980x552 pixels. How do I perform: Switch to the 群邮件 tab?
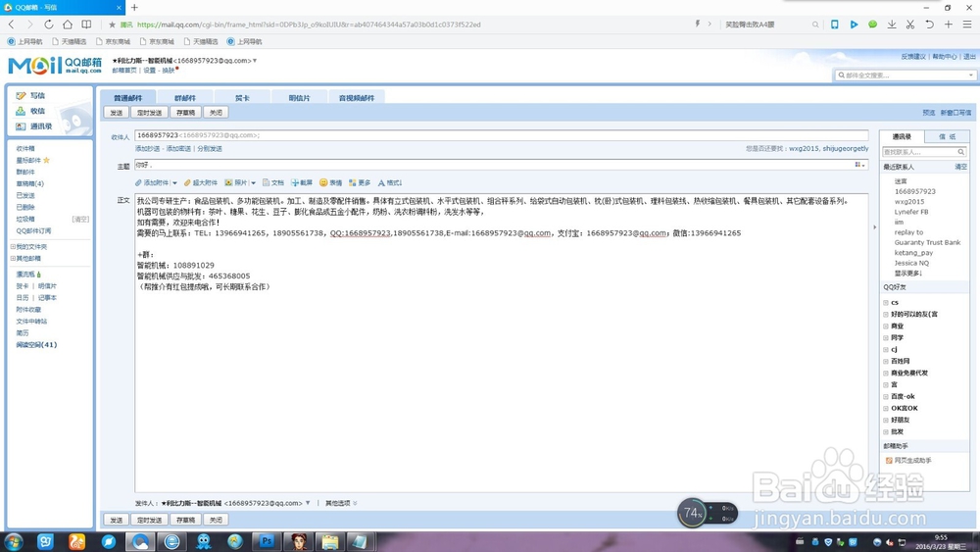[185, 97]
